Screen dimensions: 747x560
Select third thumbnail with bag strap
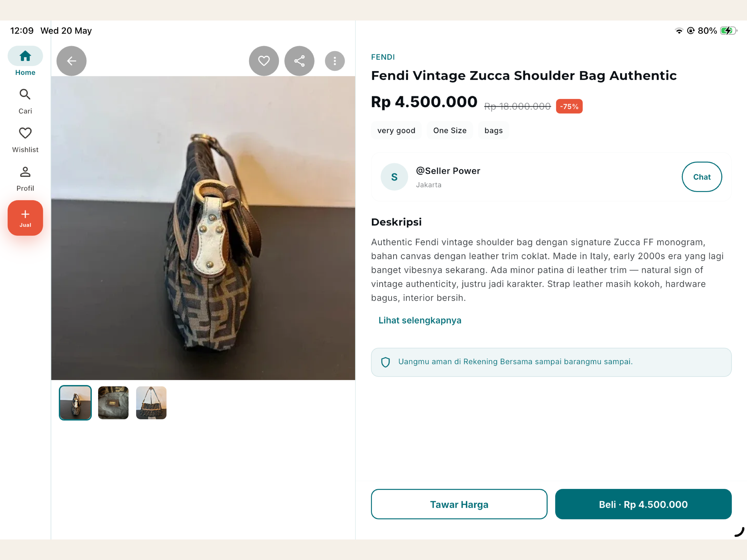(x=151, y=402)
